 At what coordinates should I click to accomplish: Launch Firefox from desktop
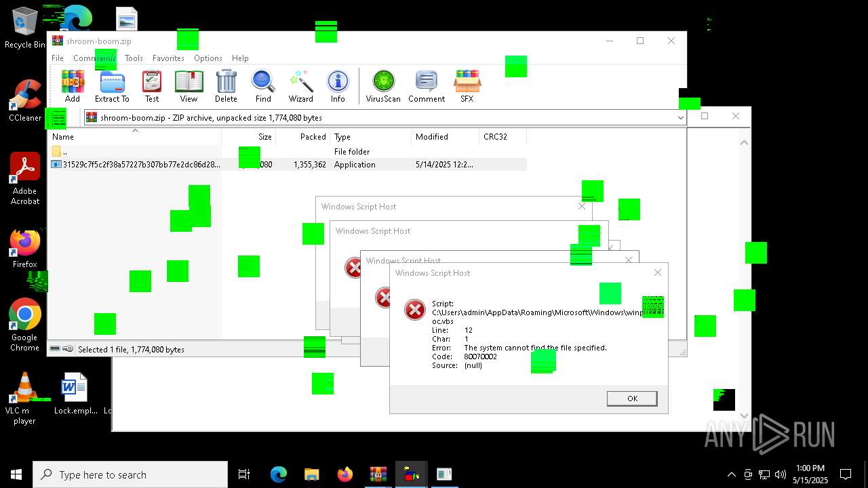(x=25, y=249)
